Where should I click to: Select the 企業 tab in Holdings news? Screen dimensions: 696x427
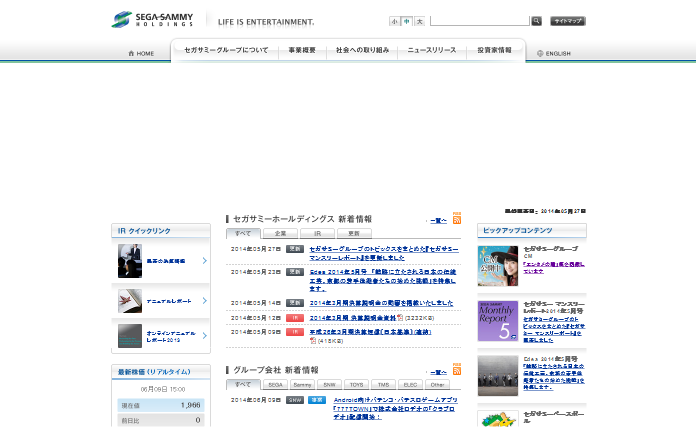click(280, 233)
